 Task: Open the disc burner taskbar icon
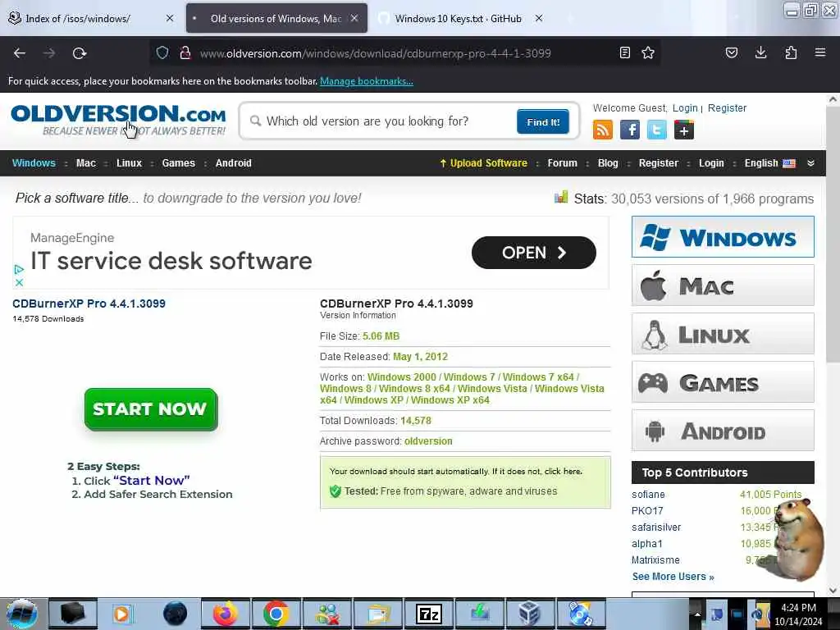click(581, 614)
